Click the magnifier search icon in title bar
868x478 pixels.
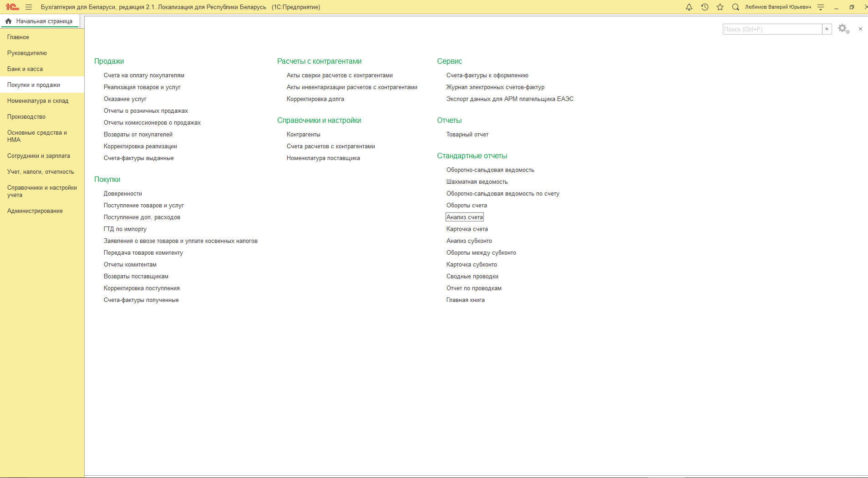click(x=736, y=7)
